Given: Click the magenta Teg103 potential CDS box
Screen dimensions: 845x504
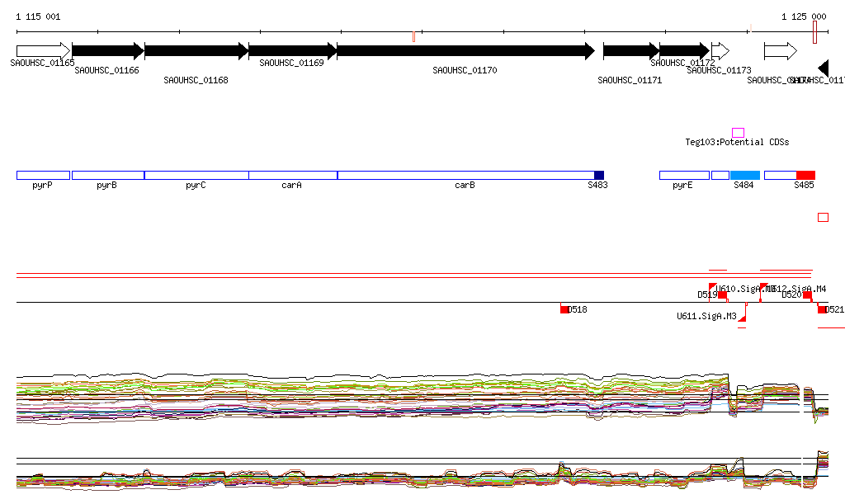Looking at the screenshot, I should 738,133.
